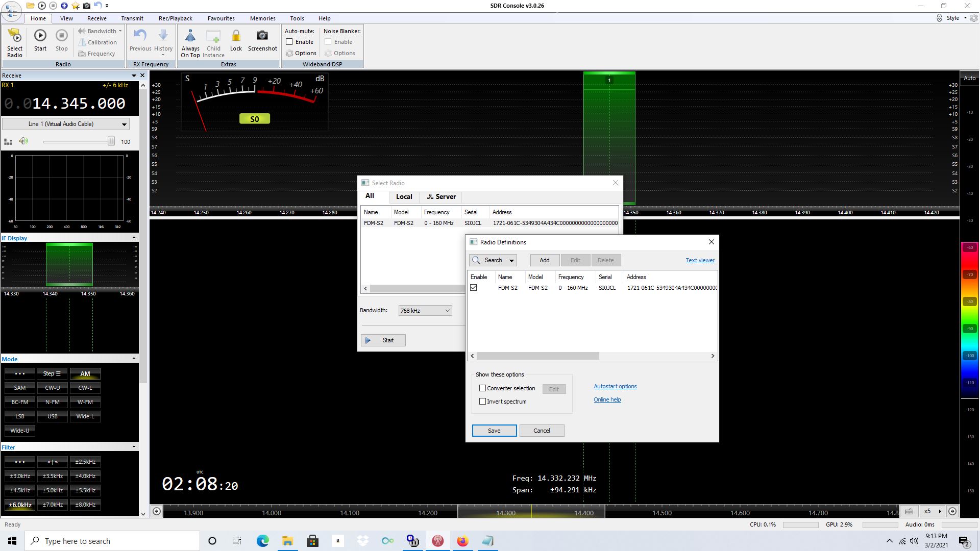Expand the Line 1 Virtual Audio Cable dropdown
Screen dimensions: 980x551
coord(124,124)
